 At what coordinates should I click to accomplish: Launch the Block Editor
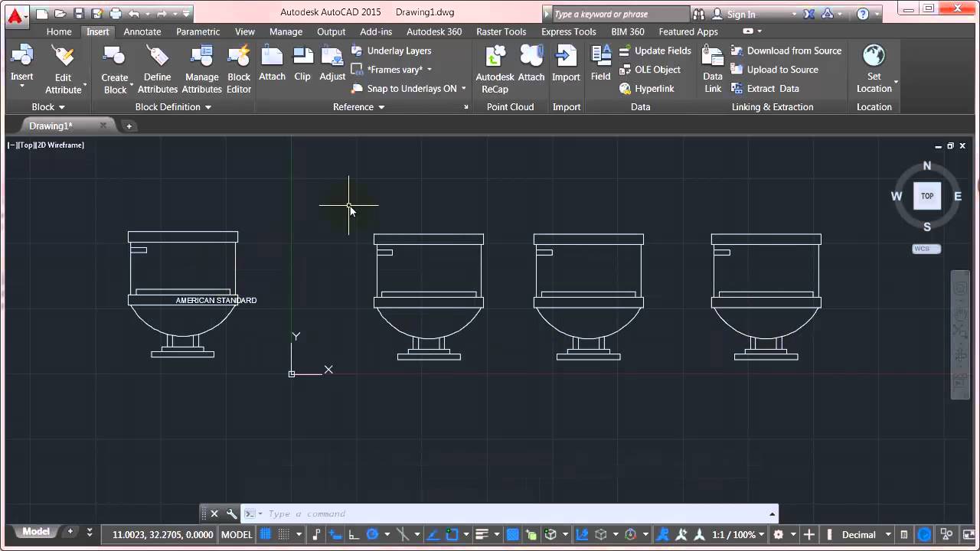tap(239, 68)
